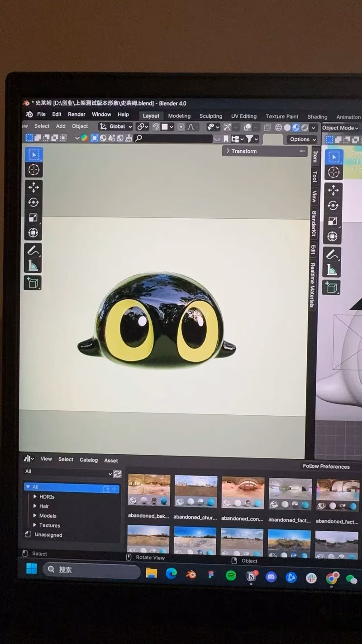Open the asset browser editor type icon
Viewport: 362px width, 644px height.
[x=29, y=459]
